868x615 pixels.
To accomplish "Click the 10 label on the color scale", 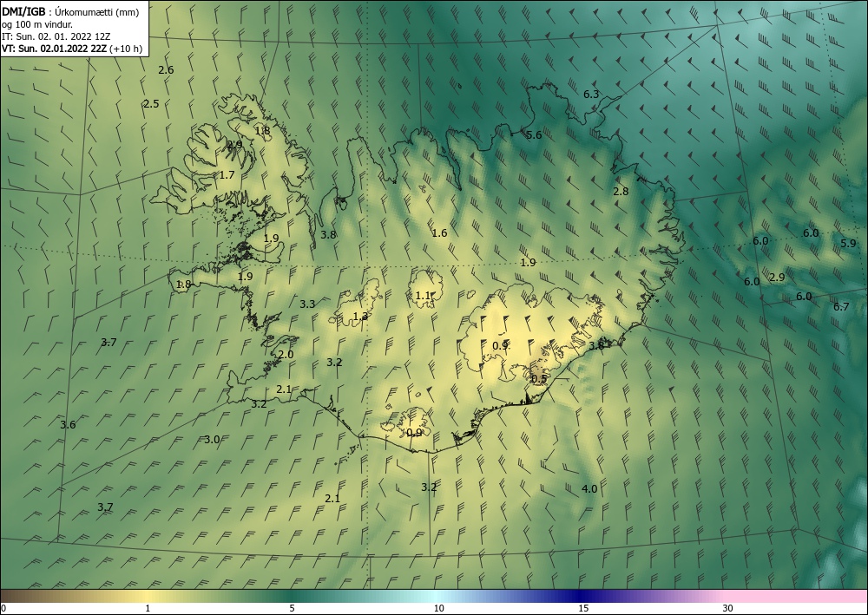I will pyautogui.click(x=438, y=609).
